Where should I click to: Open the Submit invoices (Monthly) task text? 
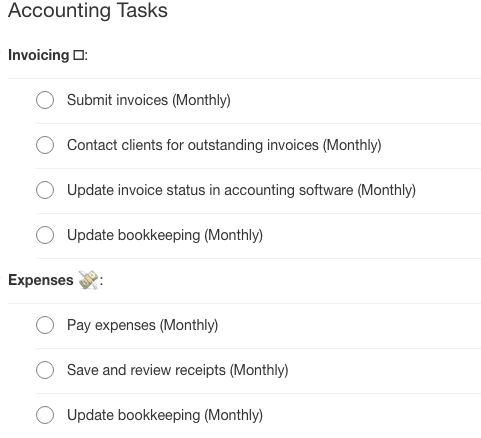pyautogui.click(x=149, y=100)
